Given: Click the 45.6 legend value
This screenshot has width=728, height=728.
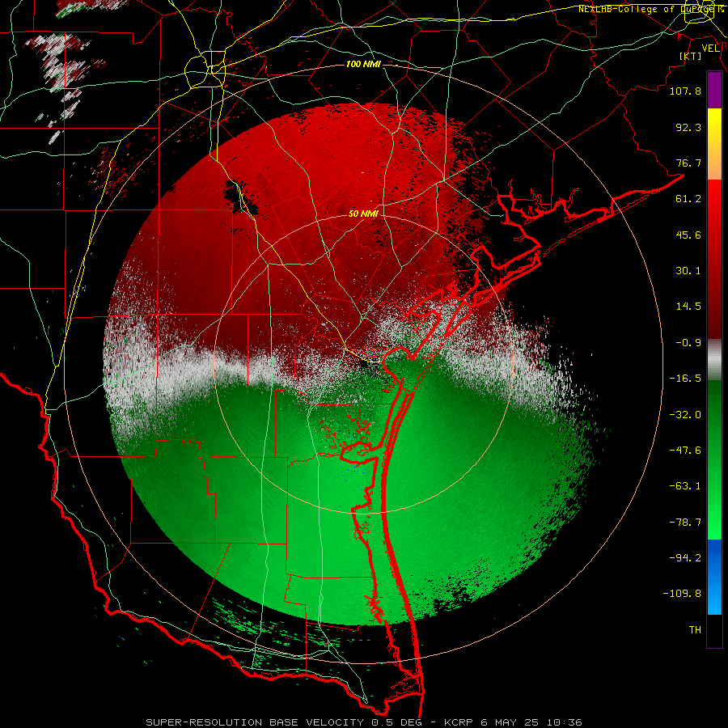Looking at the screenshot, I should [x=688, y=235].
